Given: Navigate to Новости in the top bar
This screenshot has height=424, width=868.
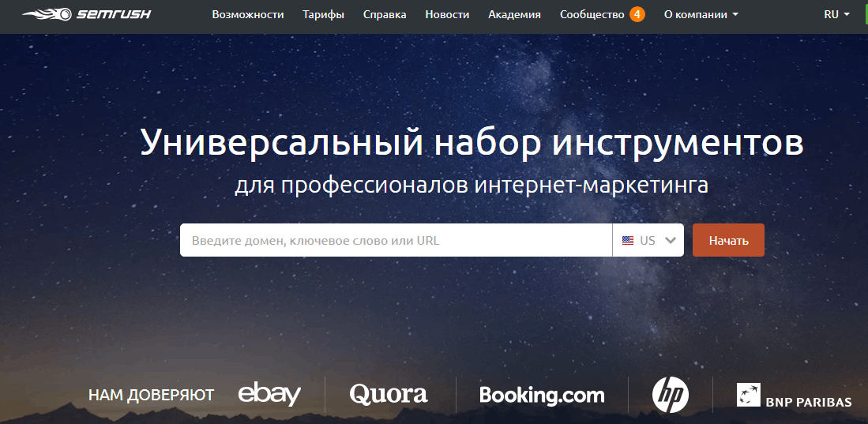Looking at the screenshot, I should 447,14.
